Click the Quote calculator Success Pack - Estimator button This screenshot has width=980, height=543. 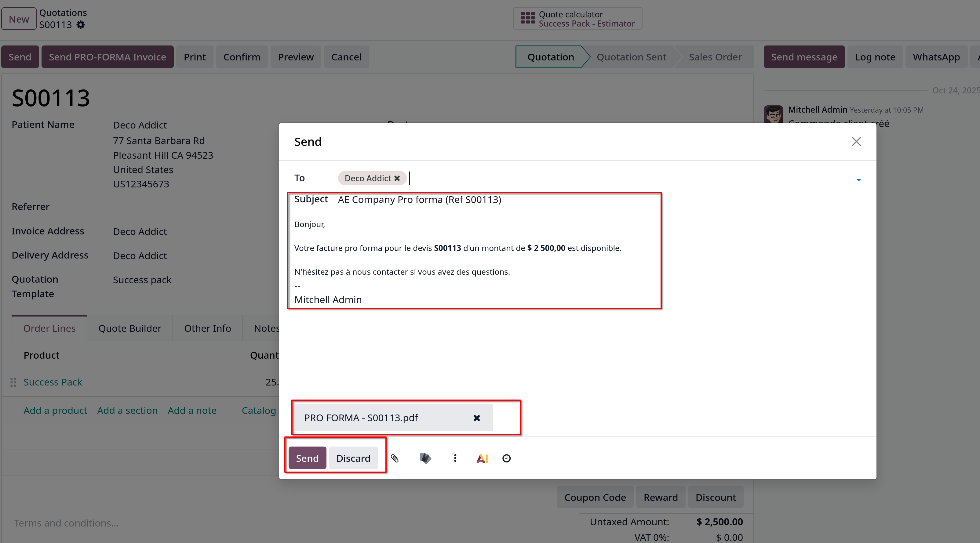577,18
